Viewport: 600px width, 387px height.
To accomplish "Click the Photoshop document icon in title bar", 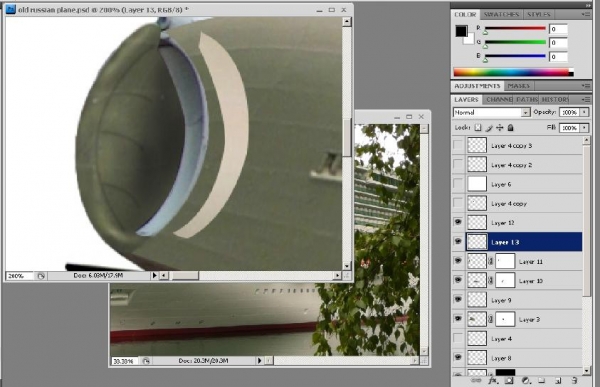I will coord(10,9).
